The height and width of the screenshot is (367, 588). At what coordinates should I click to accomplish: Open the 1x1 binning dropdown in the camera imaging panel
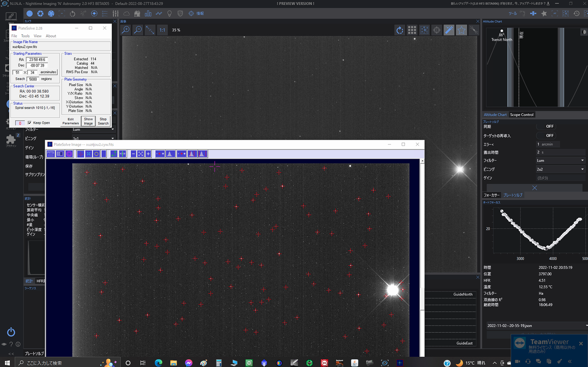tap(93, 138)
